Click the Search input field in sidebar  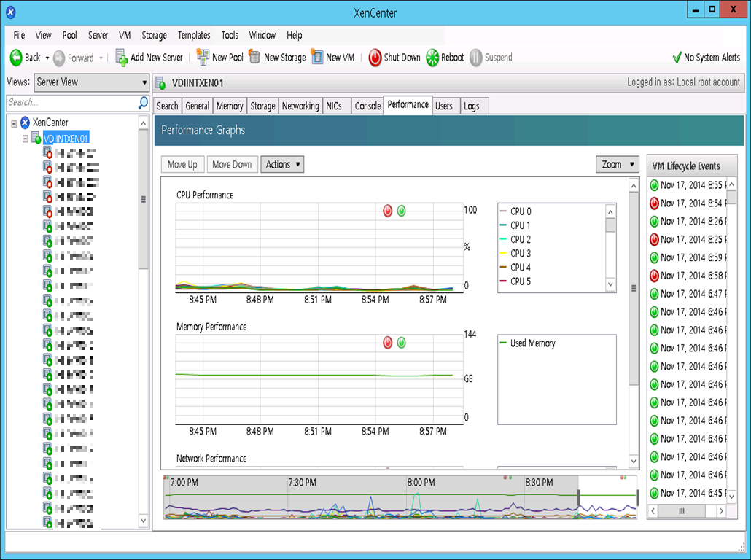[x=72, y=103]
